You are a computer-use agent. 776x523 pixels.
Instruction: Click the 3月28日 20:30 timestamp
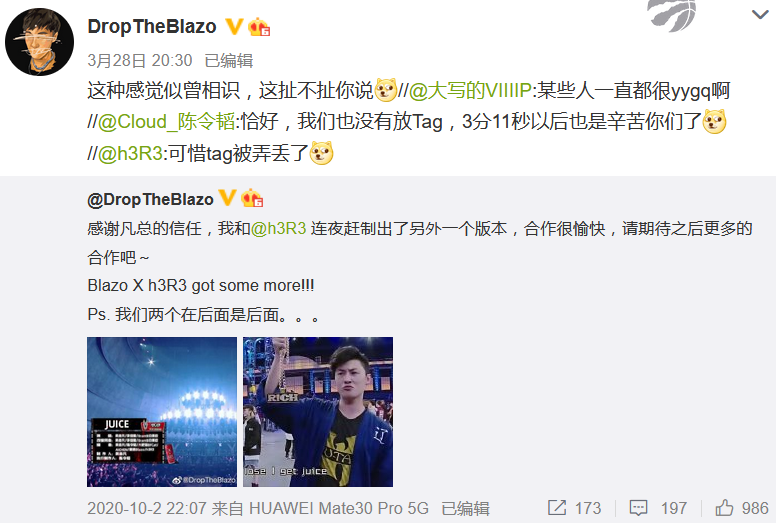(140, 60)
